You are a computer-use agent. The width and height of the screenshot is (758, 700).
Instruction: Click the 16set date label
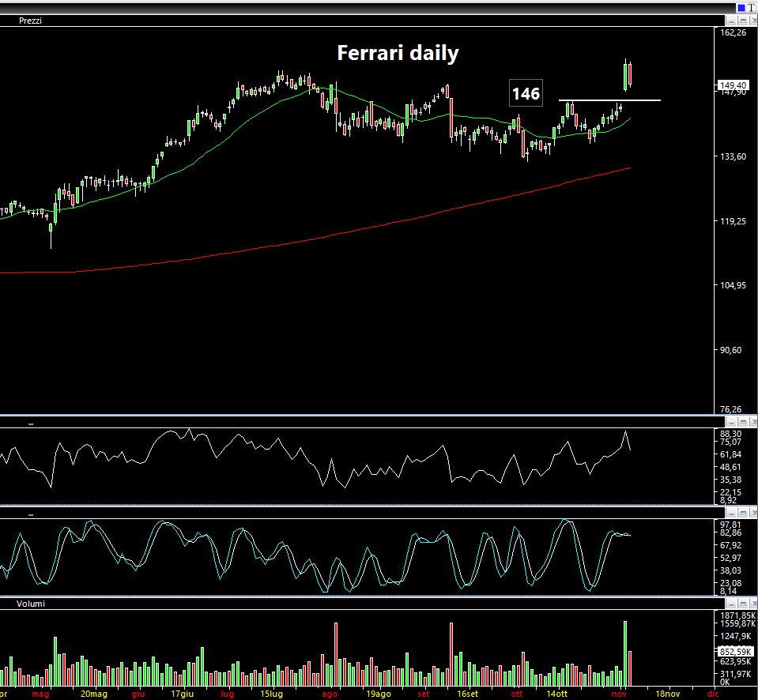pos(467,694)
